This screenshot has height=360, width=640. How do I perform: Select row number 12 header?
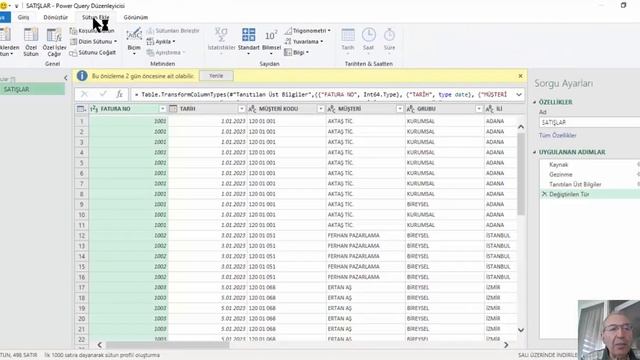82,236
